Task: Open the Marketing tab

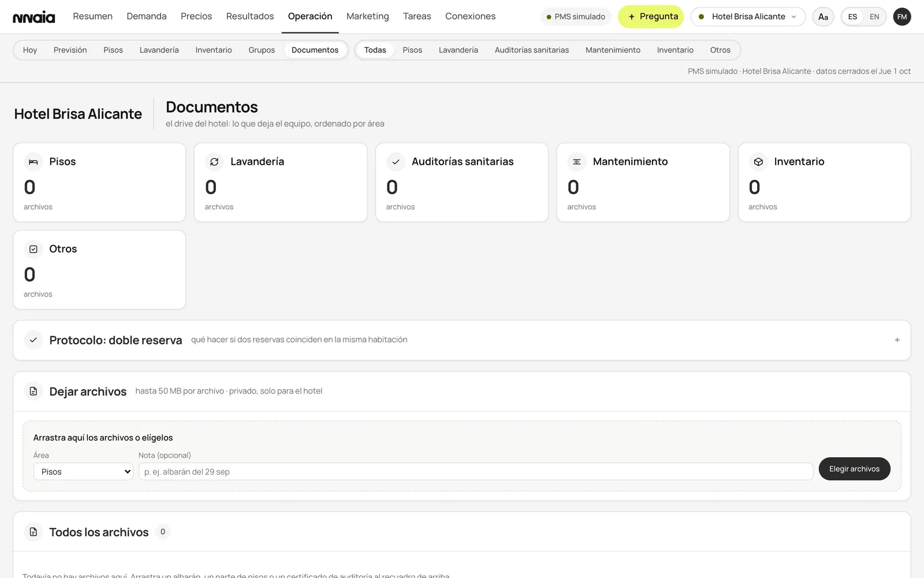Action: (368, 16)
